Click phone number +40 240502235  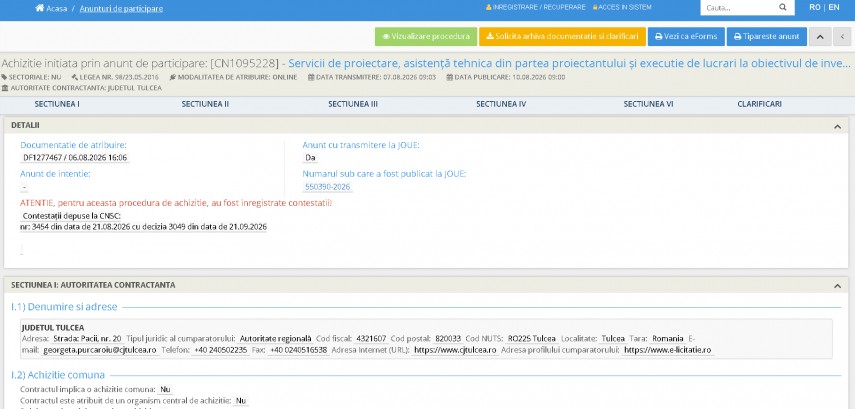coord(220,350)
